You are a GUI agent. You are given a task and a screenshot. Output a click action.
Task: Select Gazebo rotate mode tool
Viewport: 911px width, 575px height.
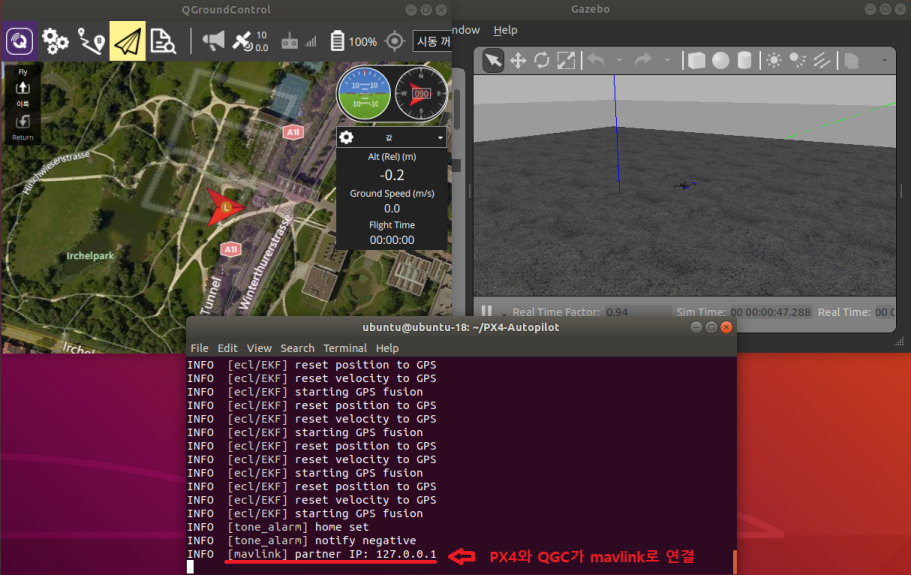541,60
